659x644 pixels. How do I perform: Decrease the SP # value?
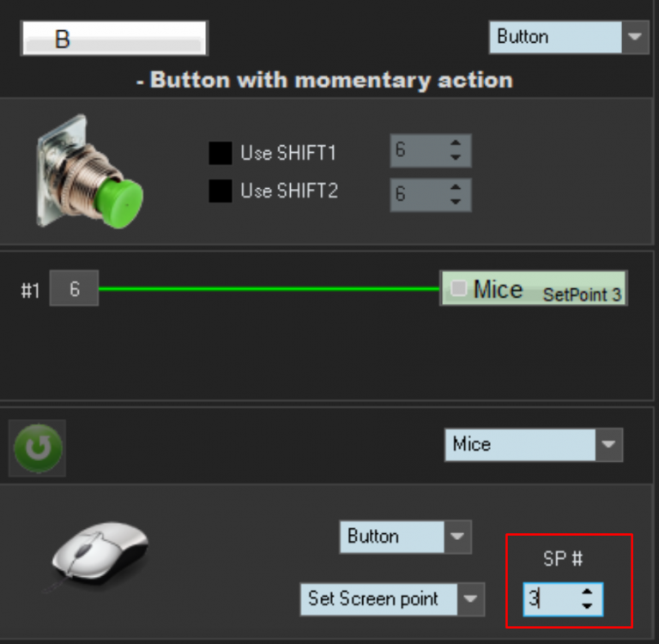(587, 605)
